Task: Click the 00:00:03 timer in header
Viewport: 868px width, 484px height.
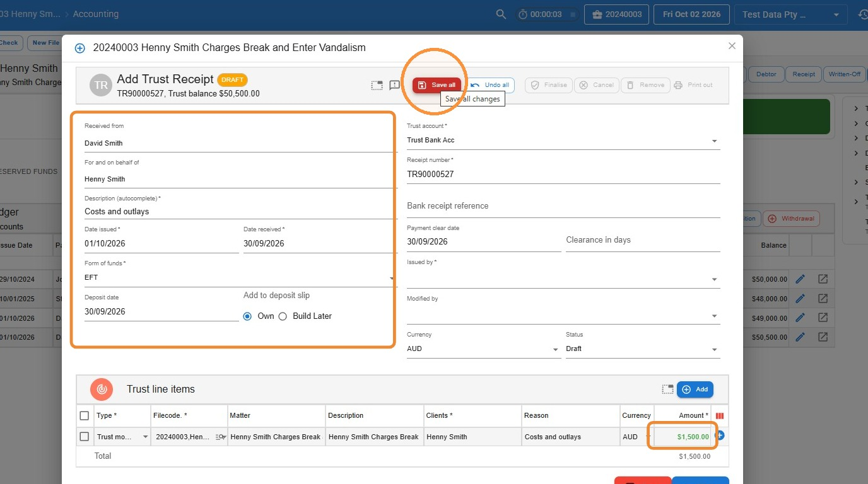Action: click(x=546, y=14)
